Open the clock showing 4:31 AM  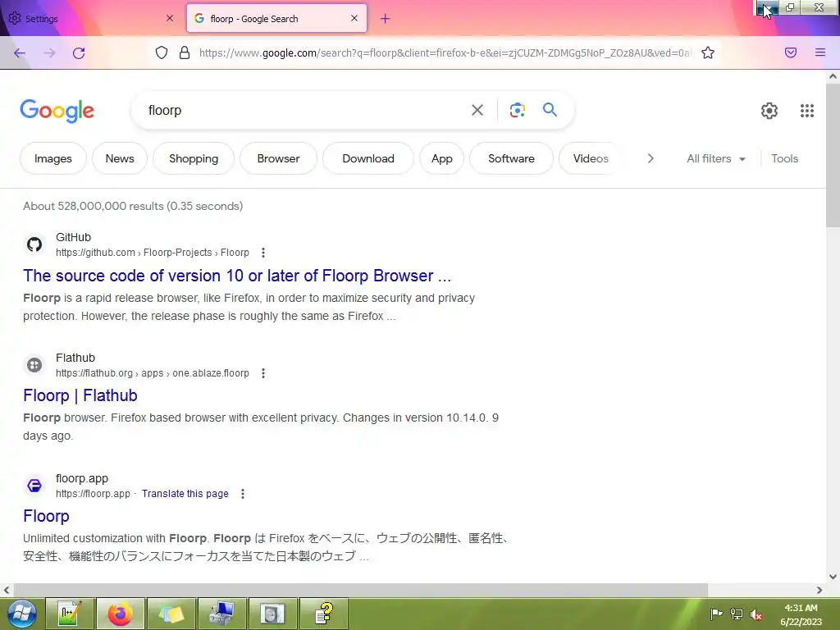click(x=801, y=614)
